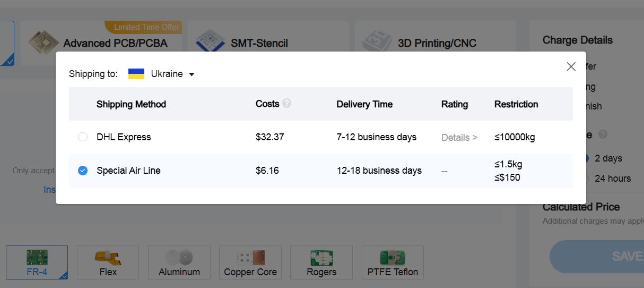644x288 pixels.
Task: Choose the FR-4 material option
Action: [x=37, y=262]
